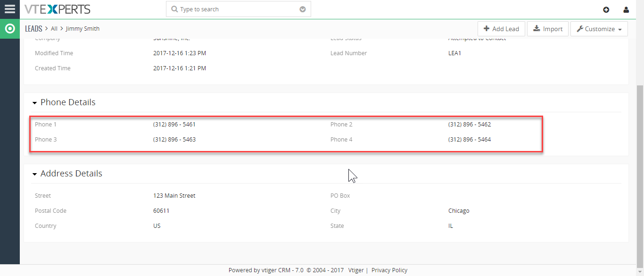Open the user profile icon

tap(626, 9)
